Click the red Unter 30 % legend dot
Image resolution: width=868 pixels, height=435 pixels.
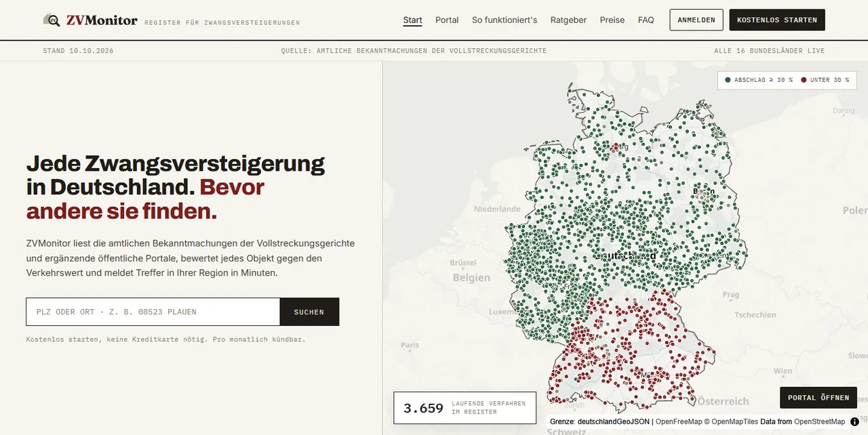point(804,80)
